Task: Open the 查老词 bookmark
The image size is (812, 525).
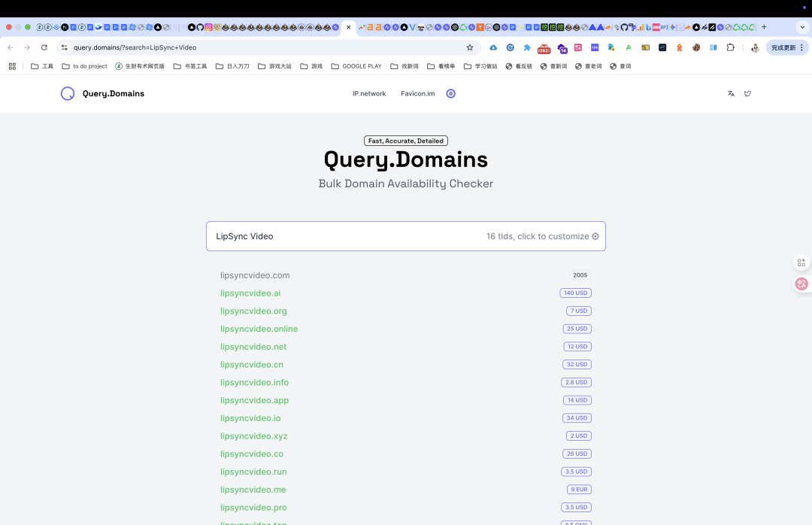Action: coord(588,66)
